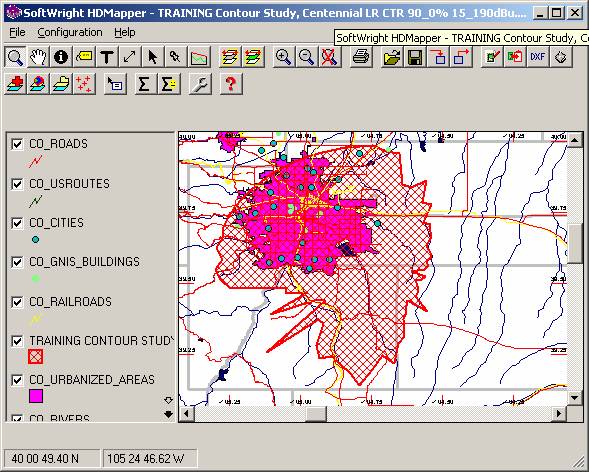Click the red scattered points icon
The image size is (589, 472).
(84, 83)
